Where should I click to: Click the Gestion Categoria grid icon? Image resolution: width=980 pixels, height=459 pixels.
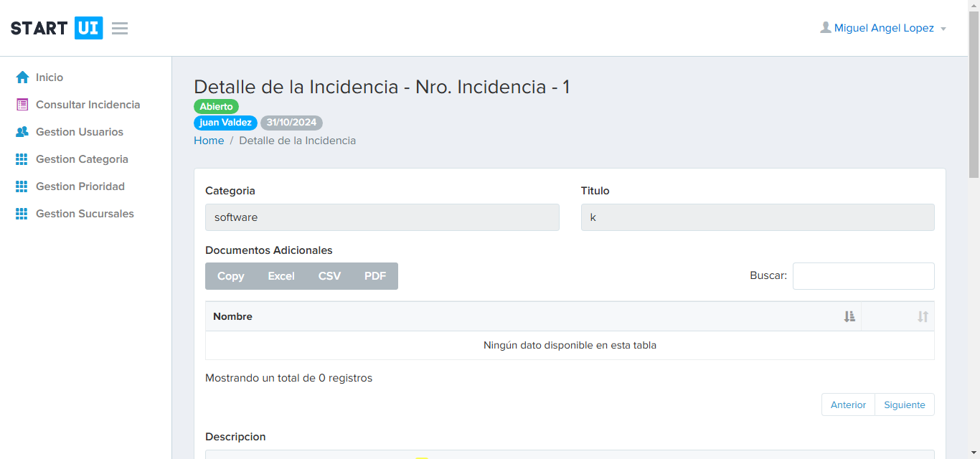pyautogui.click(x=22, y=159)
